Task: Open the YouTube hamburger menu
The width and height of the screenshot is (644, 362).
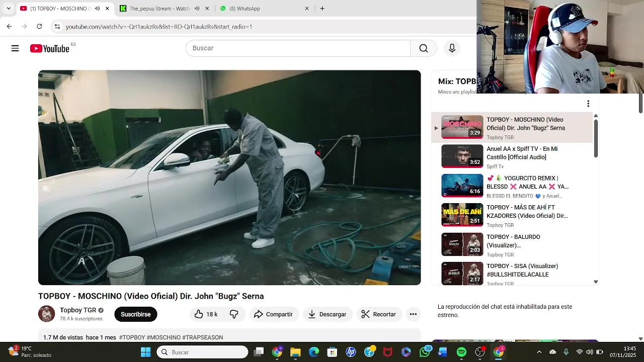Action: coord(15,48)
